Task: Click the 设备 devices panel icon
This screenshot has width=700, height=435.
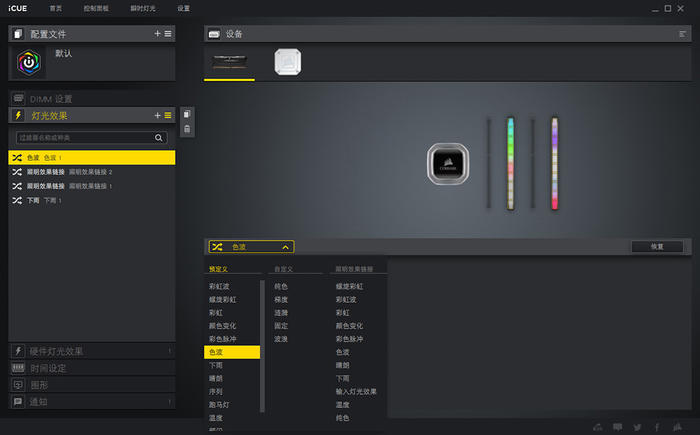Action: [x=214, y=34]
